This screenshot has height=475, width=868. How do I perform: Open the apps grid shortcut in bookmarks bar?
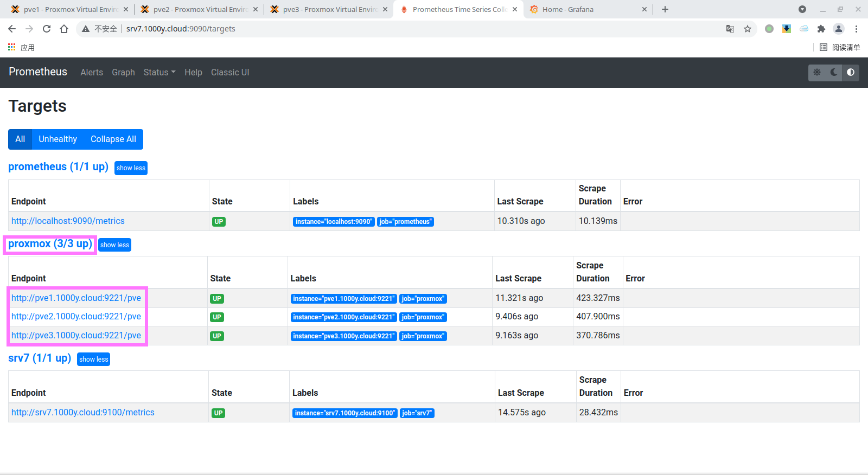(x=12, y=48)
